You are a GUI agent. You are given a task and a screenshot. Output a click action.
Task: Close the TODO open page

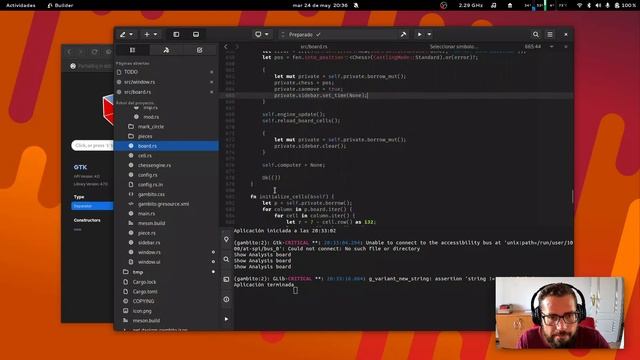[211, 72]
